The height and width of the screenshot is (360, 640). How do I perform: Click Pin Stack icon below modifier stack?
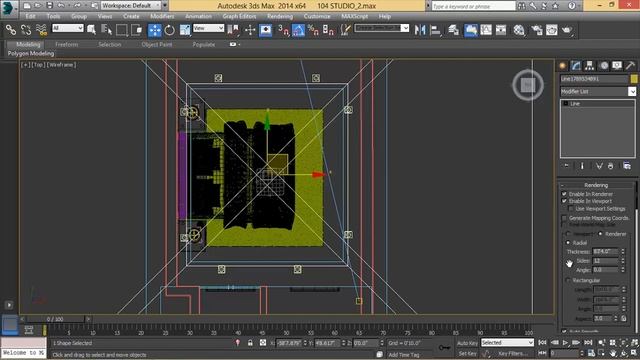coord(566,166)
